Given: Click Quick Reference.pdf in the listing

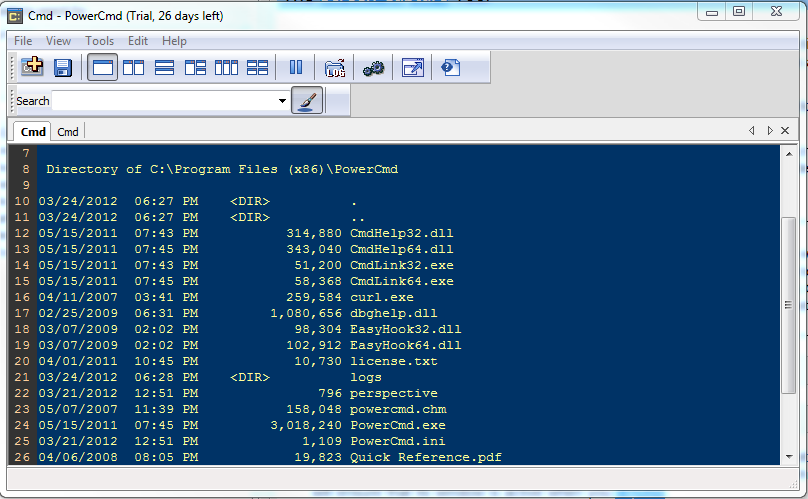Looking at the screenshot, I should pos(426,457).
